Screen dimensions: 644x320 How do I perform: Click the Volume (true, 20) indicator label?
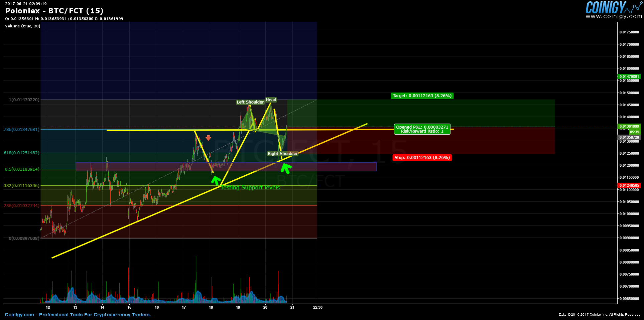(x=22, y=26)
